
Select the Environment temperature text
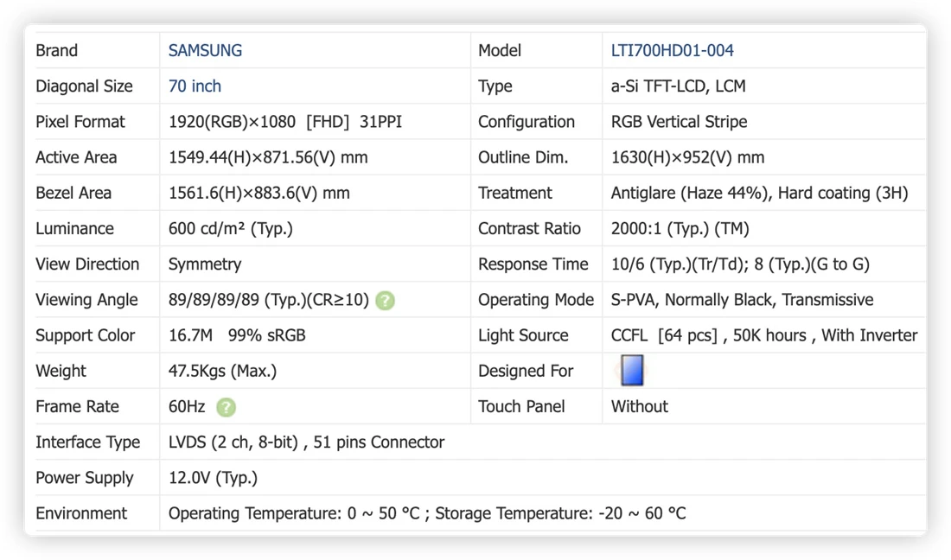427,514
